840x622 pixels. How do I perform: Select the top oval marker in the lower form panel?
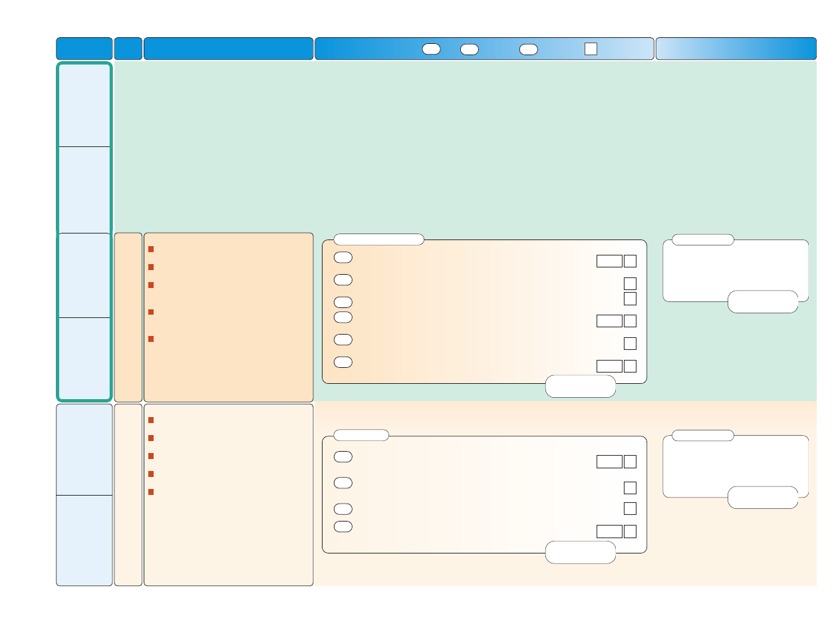pyautogui.click(x=343, y=456)
